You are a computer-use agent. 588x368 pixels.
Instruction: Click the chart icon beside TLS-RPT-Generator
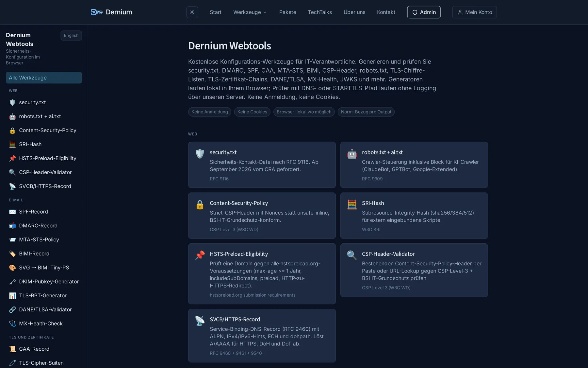12,296
